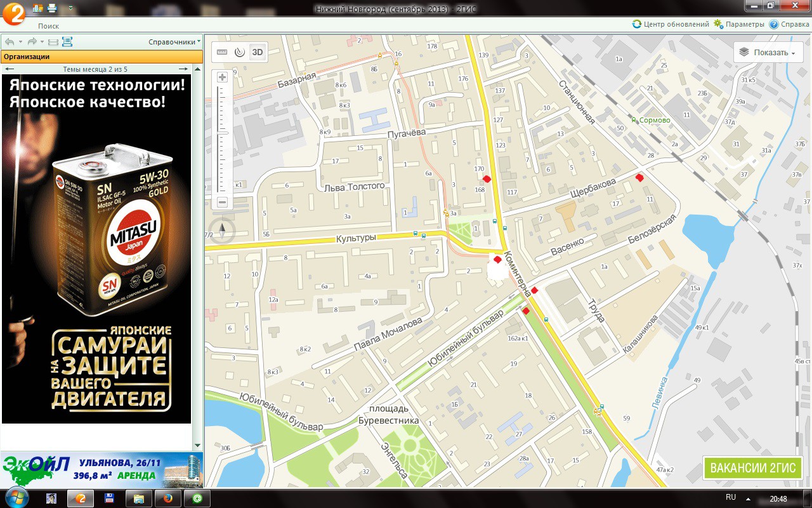Click the Станционная street label
The image size is (812, 508).
point(577,101)
